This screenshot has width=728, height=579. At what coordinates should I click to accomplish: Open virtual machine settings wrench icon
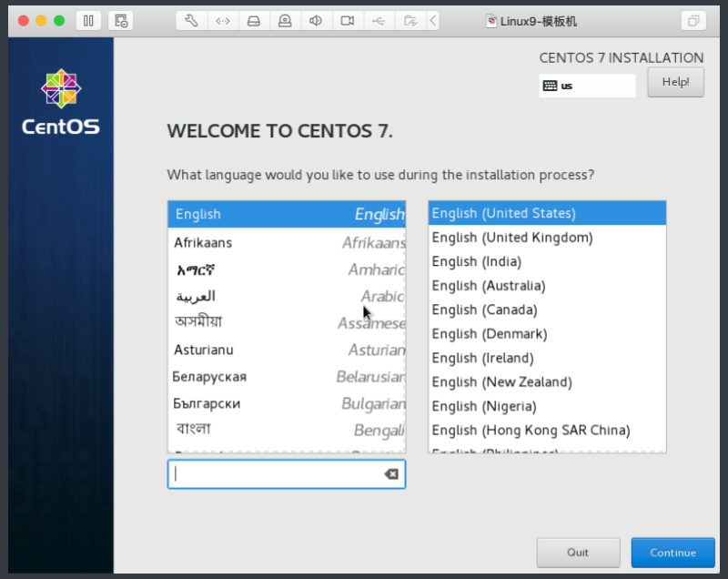point(191,21)
